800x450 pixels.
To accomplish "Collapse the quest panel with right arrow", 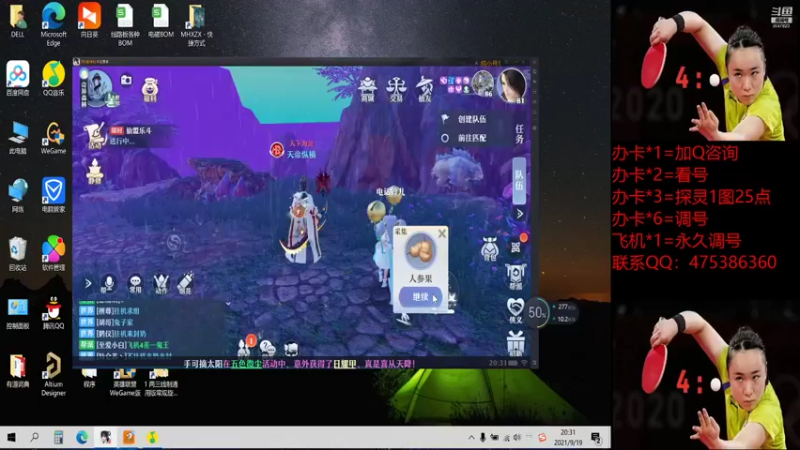I will click(x=519, y=214).
